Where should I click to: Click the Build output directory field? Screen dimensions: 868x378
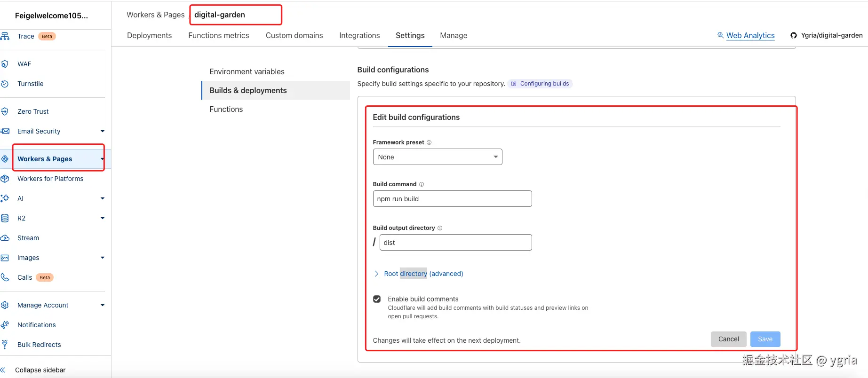[x=455, y=242]
